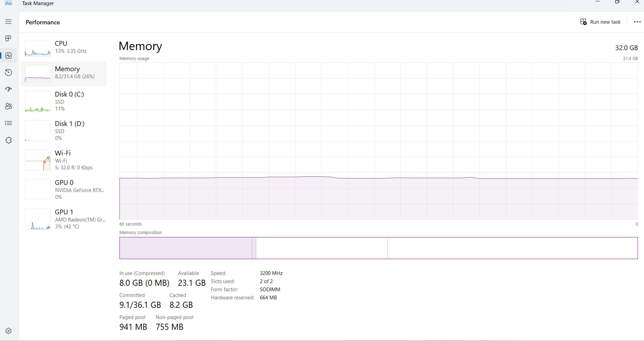The height and width of the screenshot is (341, 644).
Task: Open the Startup apps page icon
Action: 8,89
